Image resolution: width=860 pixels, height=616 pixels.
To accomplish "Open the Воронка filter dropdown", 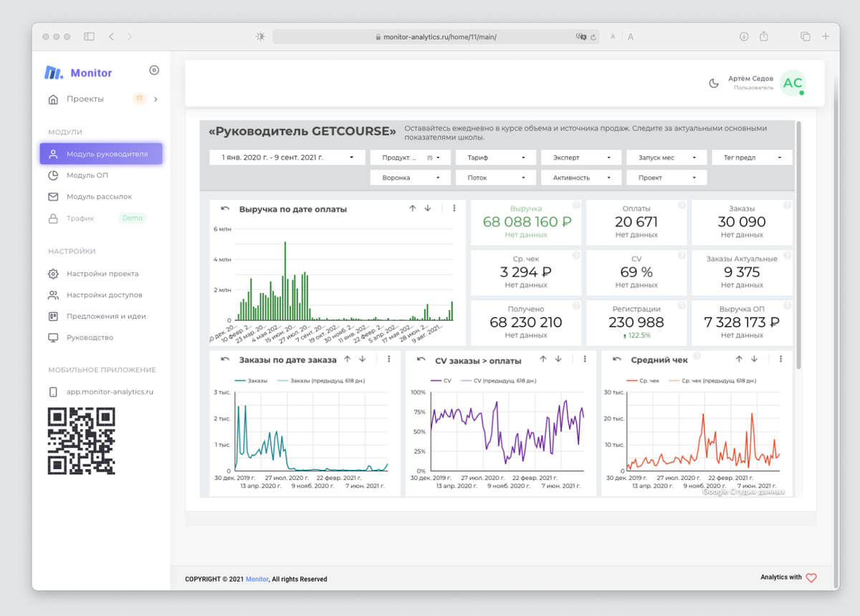I will [411, 178].
